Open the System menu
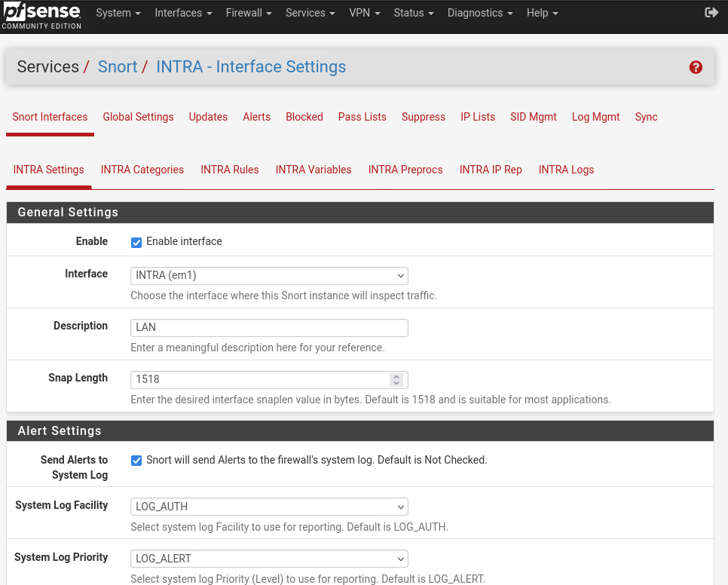 (118, 13)
